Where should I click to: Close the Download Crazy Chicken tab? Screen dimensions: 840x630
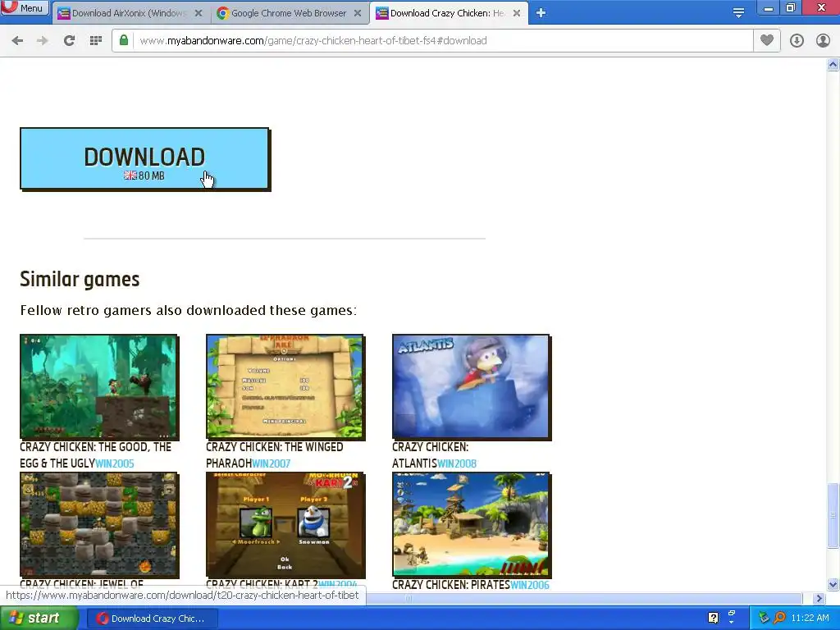pos(517,13)
